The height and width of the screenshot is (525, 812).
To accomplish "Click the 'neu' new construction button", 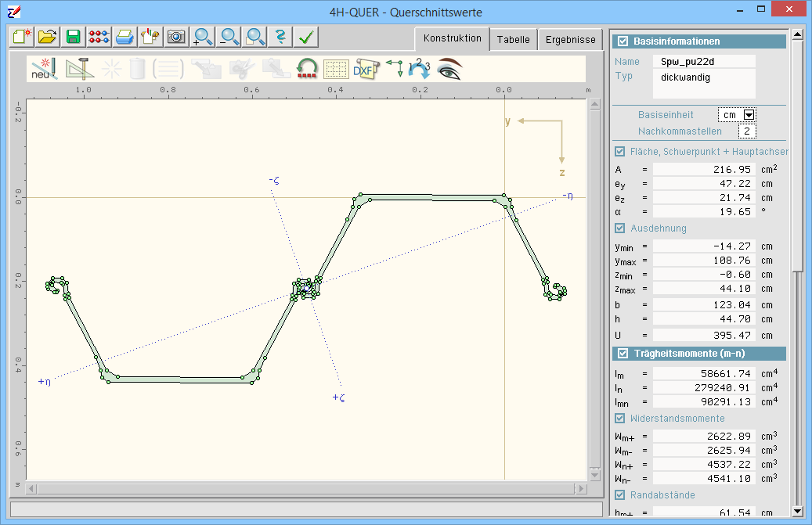I will (44, 69).
